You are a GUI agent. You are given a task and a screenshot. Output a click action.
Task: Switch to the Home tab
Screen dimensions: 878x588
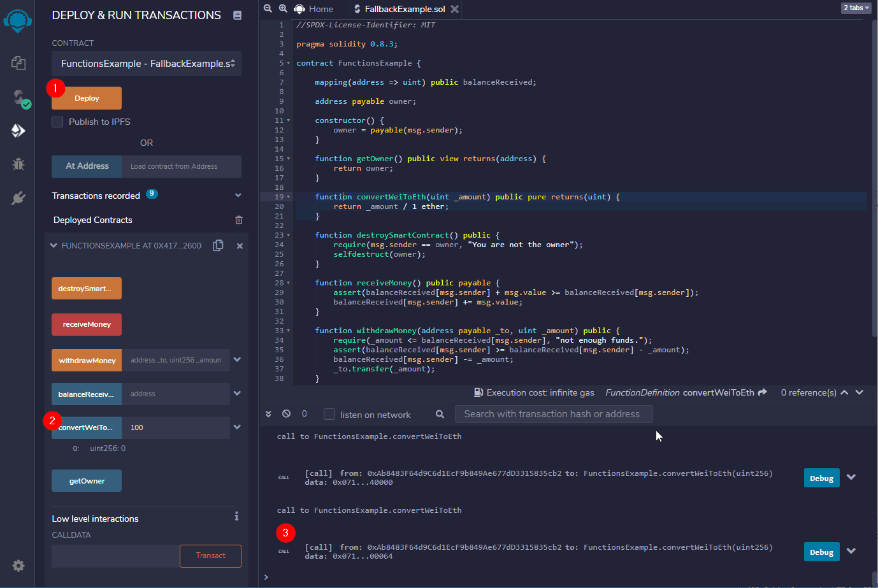click(314, 9)
